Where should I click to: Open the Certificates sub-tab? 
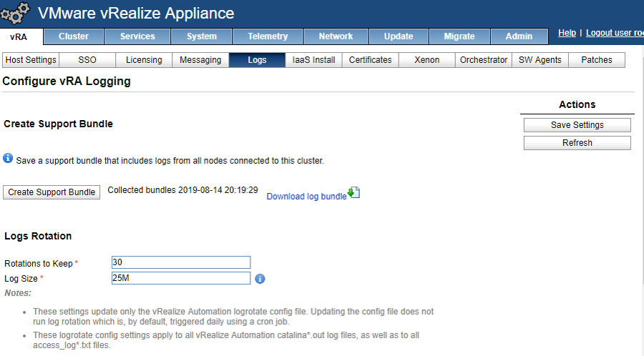370,60
